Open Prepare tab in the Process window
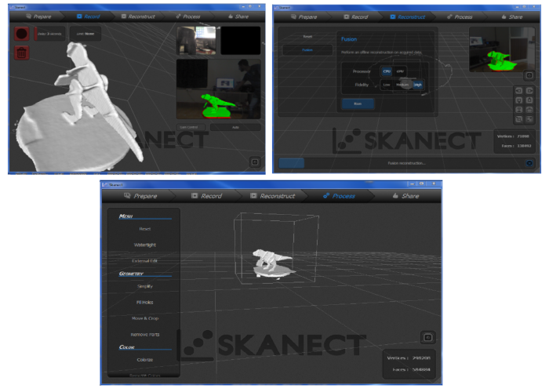This screenshot has width=549, height=392. (140, 196)
